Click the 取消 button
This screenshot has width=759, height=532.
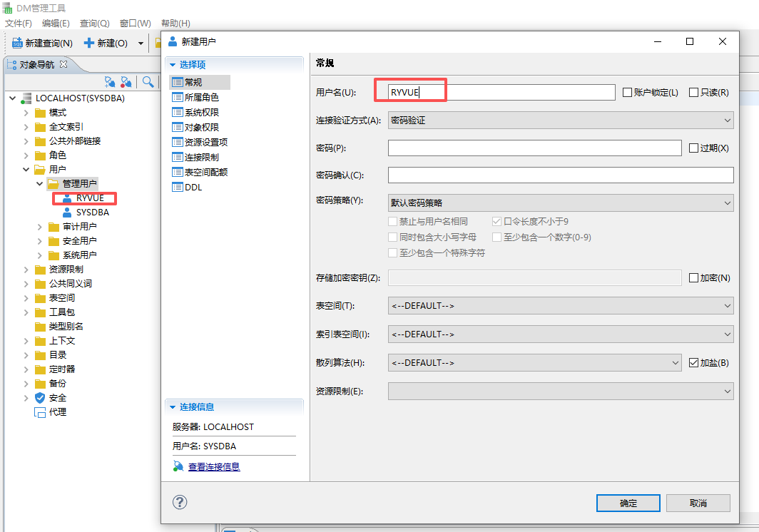698,503
